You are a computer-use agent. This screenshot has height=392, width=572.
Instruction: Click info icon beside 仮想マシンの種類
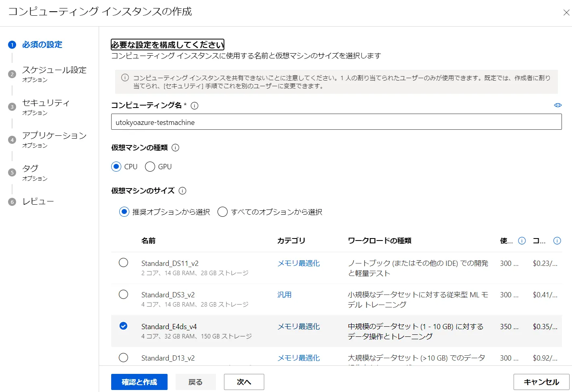pos(175,148)
